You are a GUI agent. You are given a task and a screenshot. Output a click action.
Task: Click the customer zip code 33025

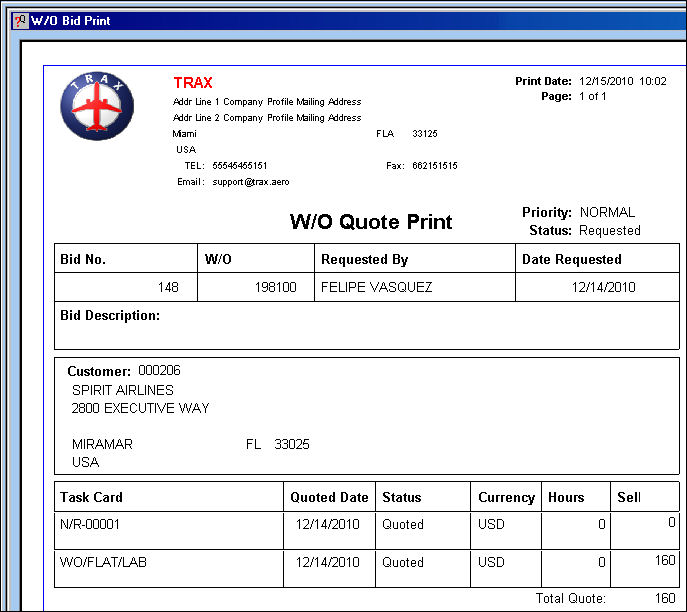pos(292,444)
